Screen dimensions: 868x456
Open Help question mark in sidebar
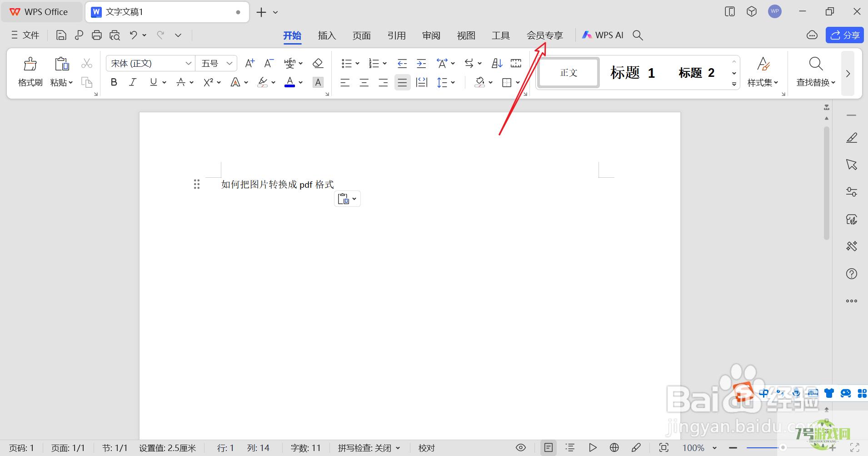(x=852, y=274)
